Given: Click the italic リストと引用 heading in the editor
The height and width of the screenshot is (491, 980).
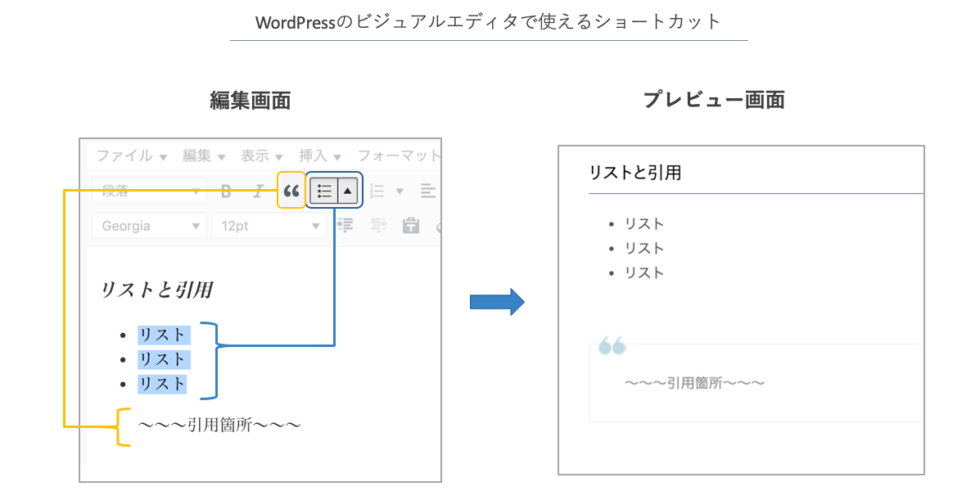Looking at the screenshot, I should [x=157, y=290].
